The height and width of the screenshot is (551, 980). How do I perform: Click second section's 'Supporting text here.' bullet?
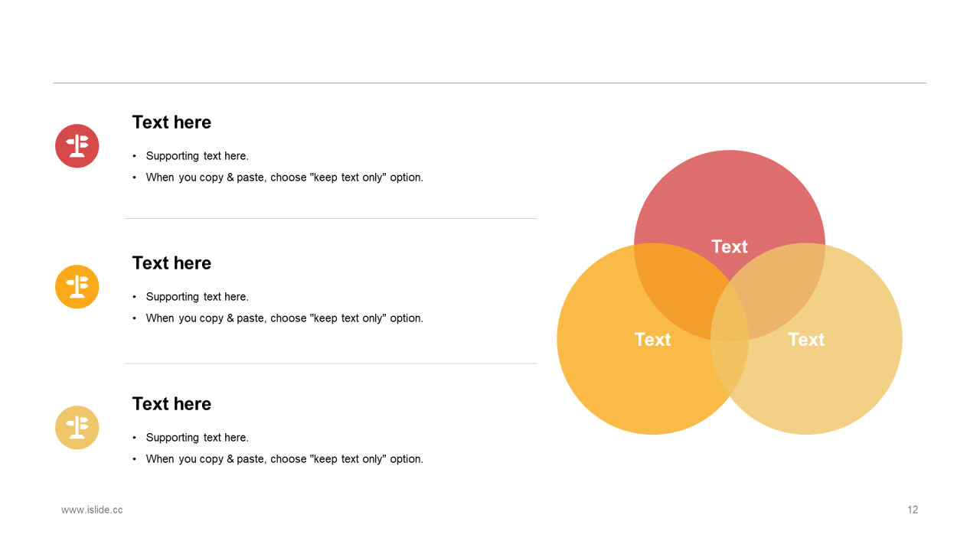pyautogui.click(x=198, y=297)
